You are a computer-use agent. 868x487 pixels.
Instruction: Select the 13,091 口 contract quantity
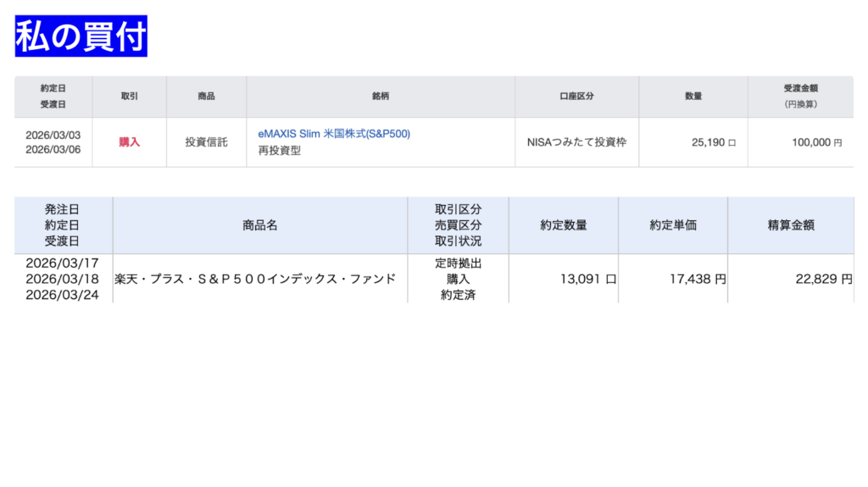coord(587,279)
